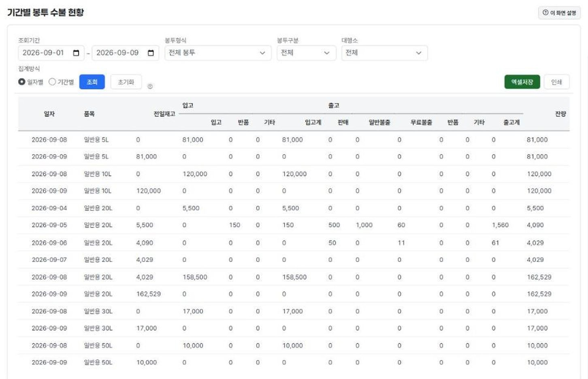588x379 pixels.
Task: Click the small help icon beside 초기화
Action: tap(150, 86)
